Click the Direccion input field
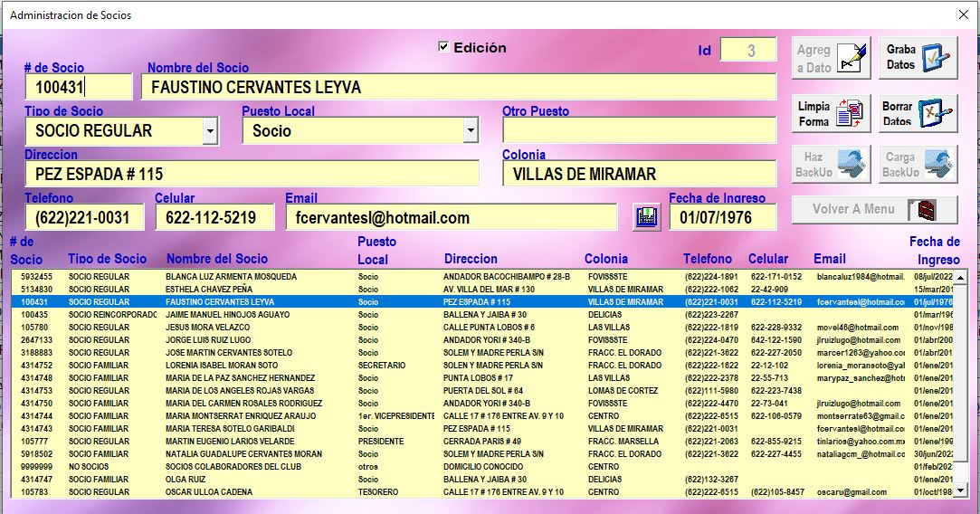Image resolution: width=980 pixels, height=514 pixels. point(252,174)
